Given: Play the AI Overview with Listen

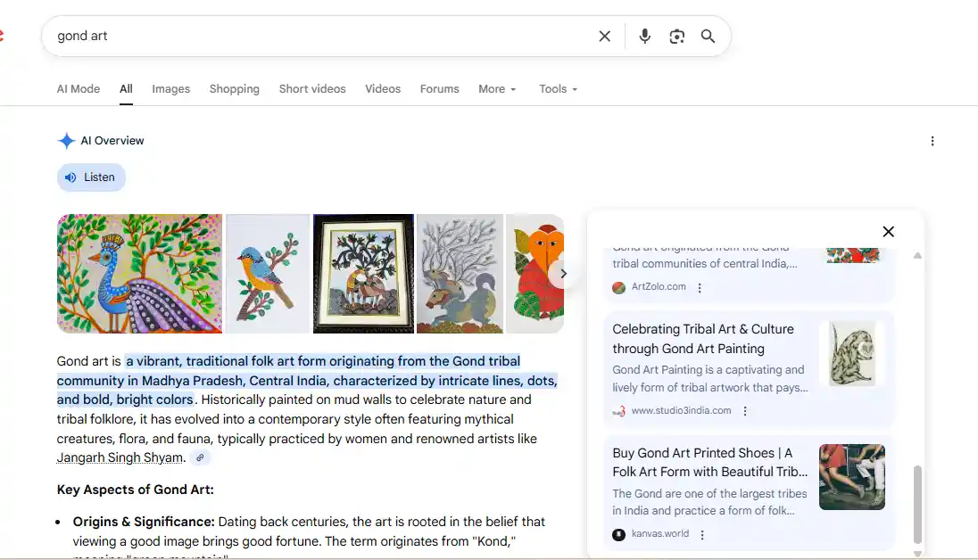Looking at the screenshot, I should [91, 177].
